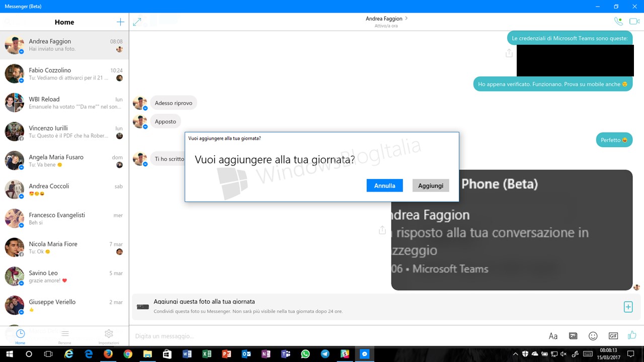Open Task View

coord(48,354)
